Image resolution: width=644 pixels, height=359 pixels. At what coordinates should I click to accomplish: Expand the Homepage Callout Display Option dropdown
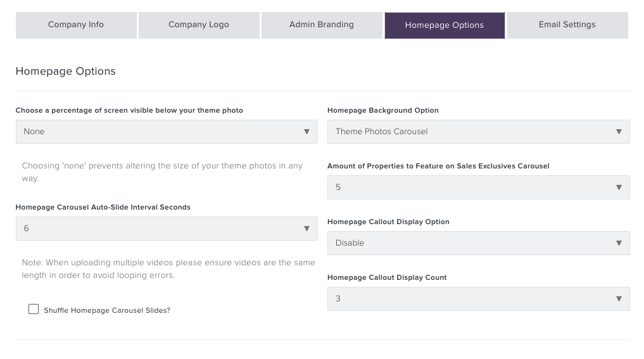click(479, 243)
